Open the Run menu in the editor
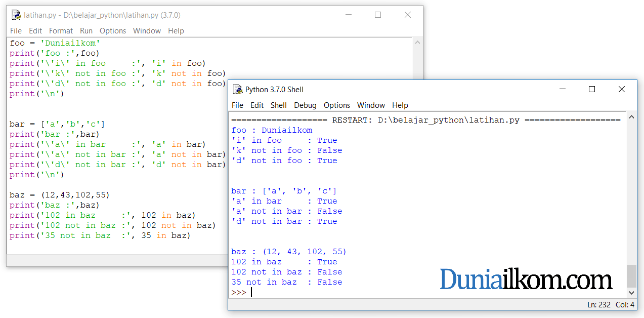 click(86, 31)
